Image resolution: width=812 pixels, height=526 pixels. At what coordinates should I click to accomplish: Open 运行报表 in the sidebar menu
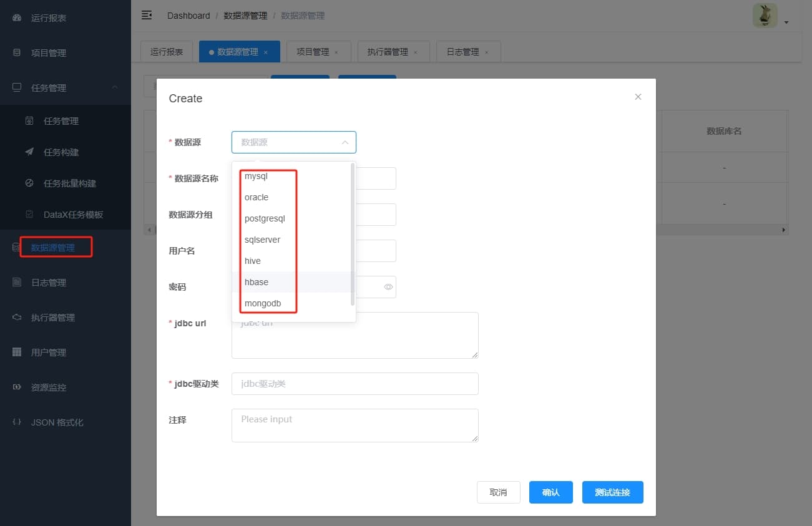pyautogui.click(x=66, y=18)
